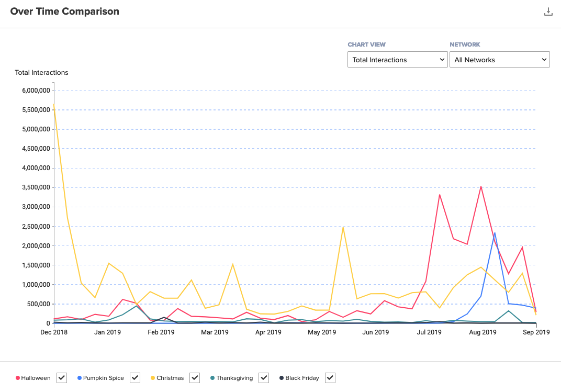Click the Halloween peak near Aug 2019
Screen dimensions: 561x392
click(x=480, y=186)
